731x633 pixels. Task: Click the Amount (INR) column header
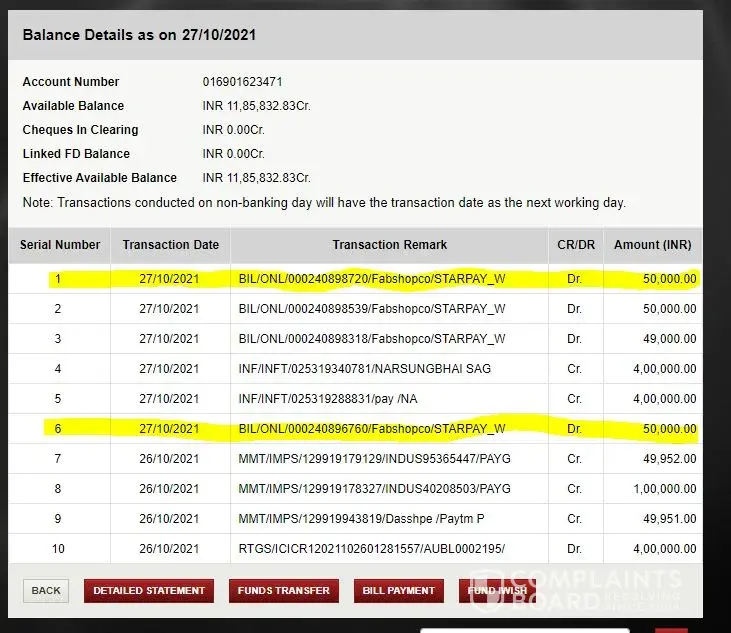pyautogui.click(x=653, y=244)
